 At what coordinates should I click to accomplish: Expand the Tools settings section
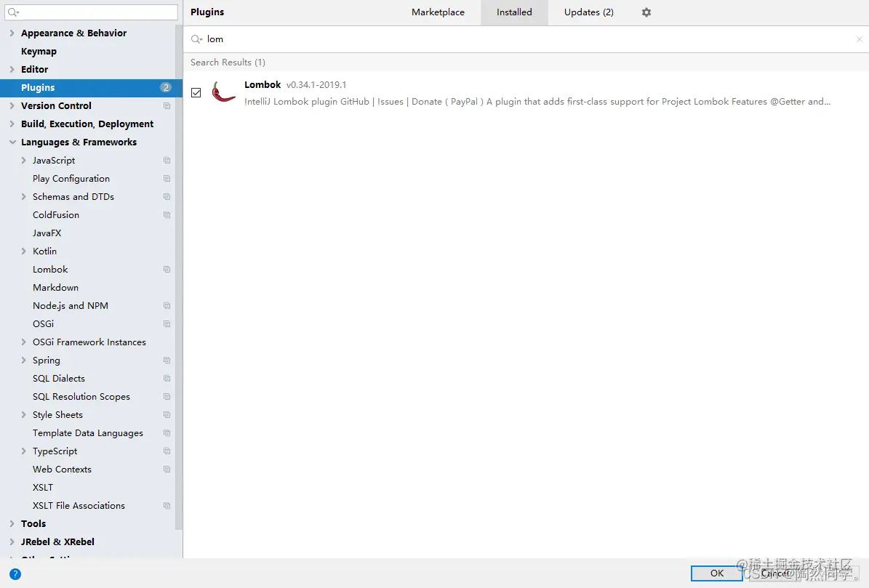12,524
